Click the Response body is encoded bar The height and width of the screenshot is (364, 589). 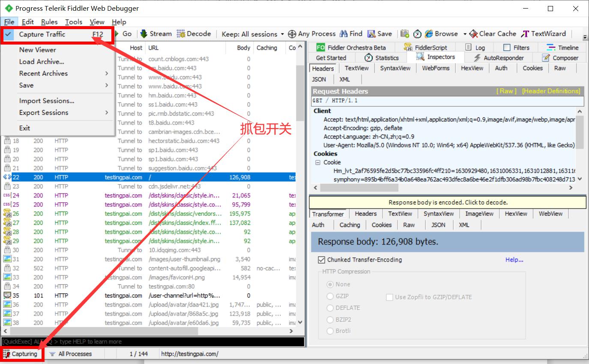click(x=447, y=202)
